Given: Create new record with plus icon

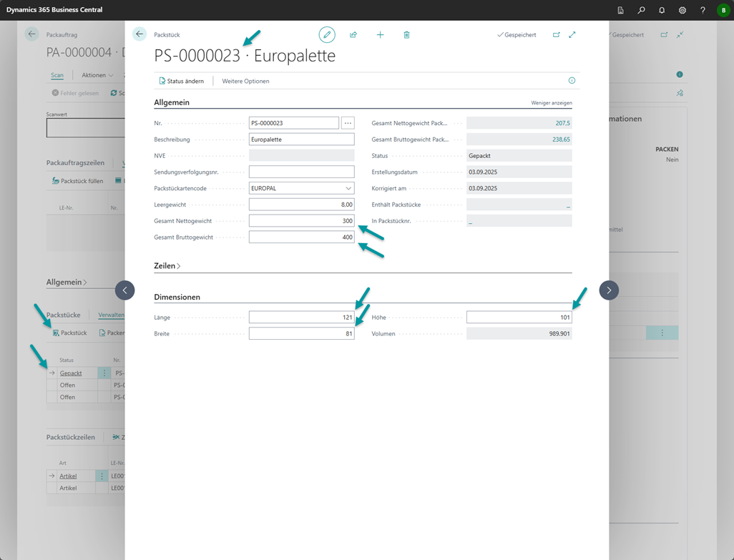Looking at the screenshot, I should pyautogui.click(x=380, y=34).
